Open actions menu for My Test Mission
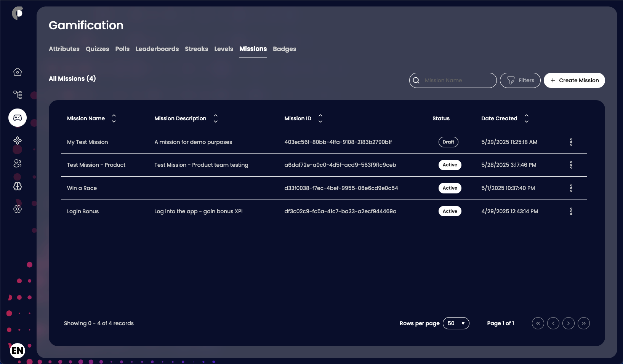623x364 pixels. [x=571, y=142]
